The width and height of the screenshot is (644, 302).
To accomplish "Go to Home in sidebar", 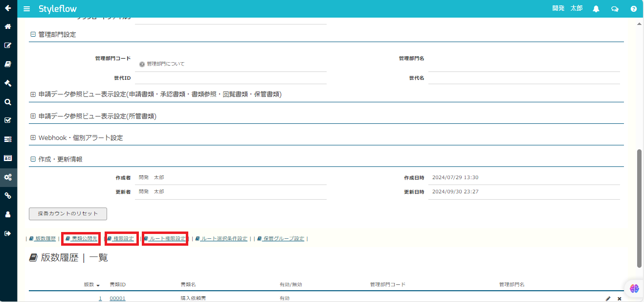I will (x=8, y=26).
